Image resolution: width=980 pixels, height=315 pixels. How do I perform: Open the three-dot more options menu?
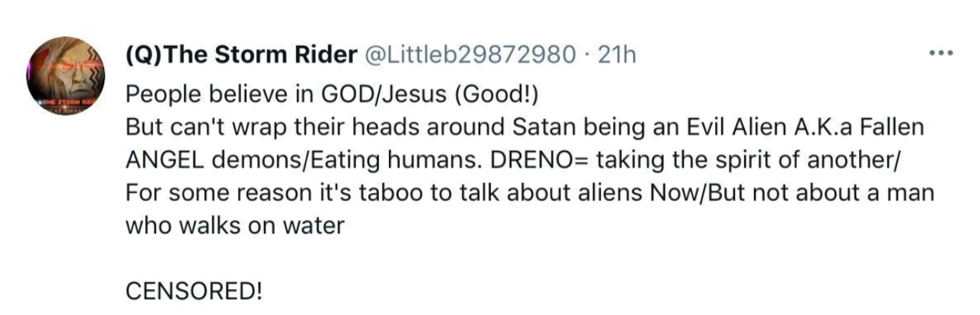tap(939, 54)
